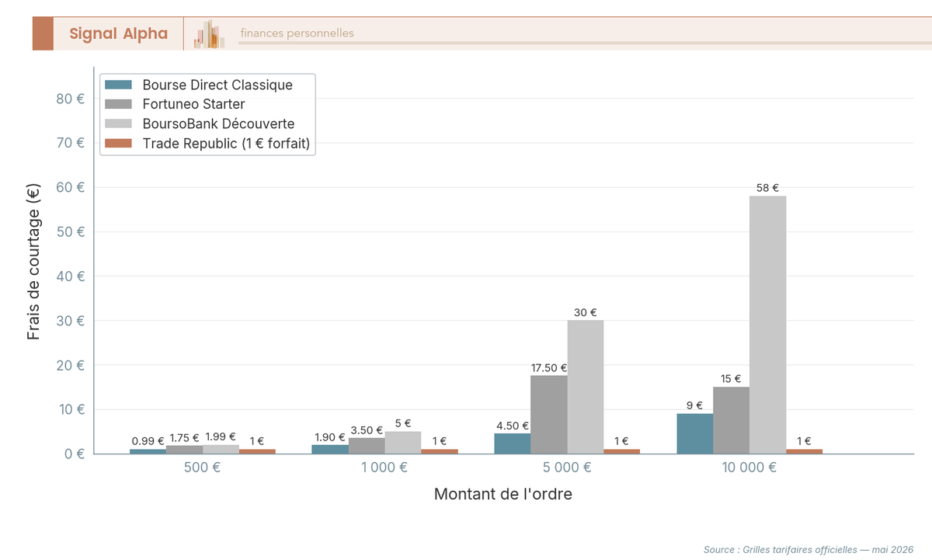Click the 'BoursoBank Découverte' legend label
This screenshot has height=560, width=932.
(218, 123)
